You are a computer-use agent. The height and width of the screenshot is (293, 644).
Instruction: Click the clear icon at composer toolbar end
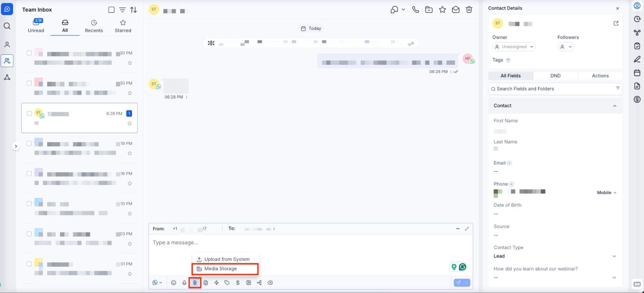pos(270,283)
